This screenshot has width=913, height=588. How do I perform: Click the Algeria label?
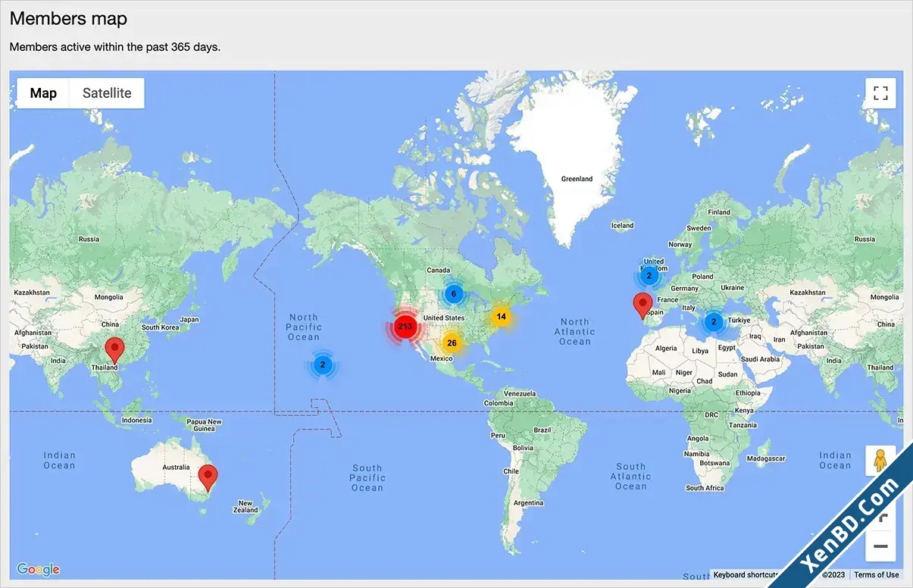(x=665, y=349)
